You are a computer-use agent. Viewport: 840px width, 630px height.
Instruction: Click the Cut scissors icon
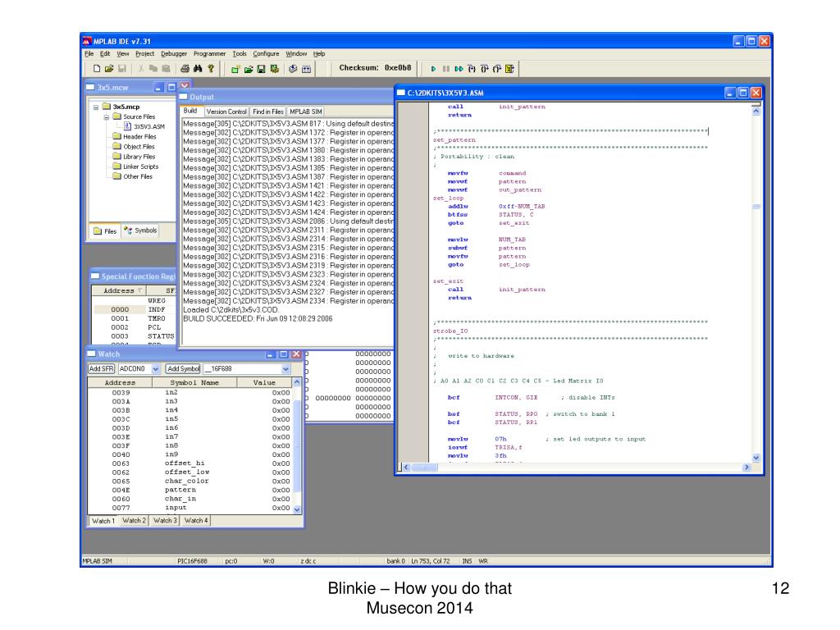pos(141,69)
